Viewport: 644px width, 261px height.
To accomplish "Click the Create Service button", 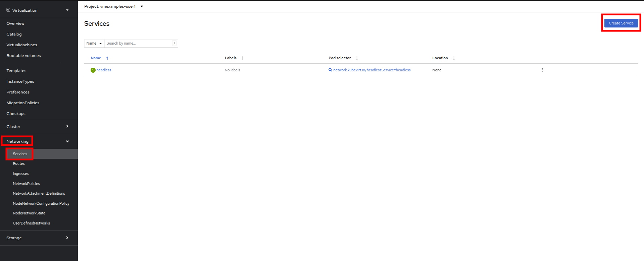I will (x=621, y=23).
